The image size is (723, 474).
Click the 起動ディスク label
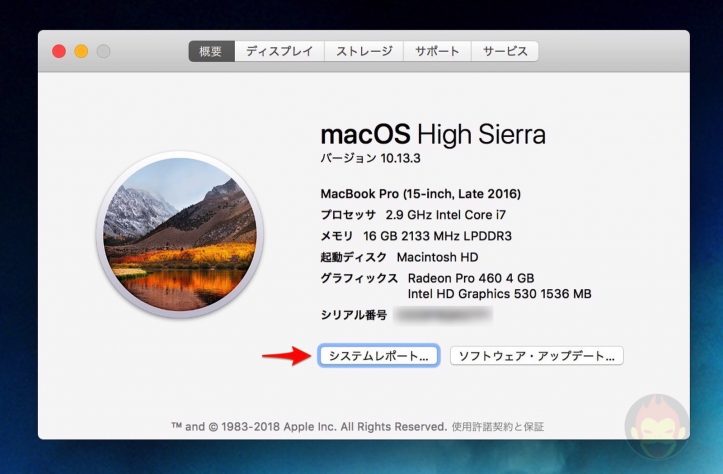click(354, 257)
